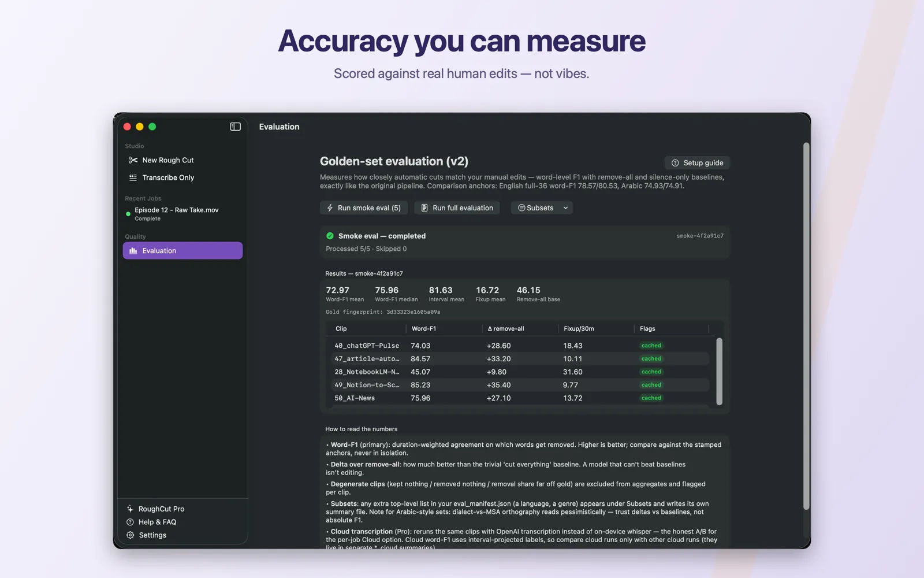Click the bar chart icon in Evaluation item
Image resolution: width=924 pixels, height=578 pixels.
tap(133, 251)
